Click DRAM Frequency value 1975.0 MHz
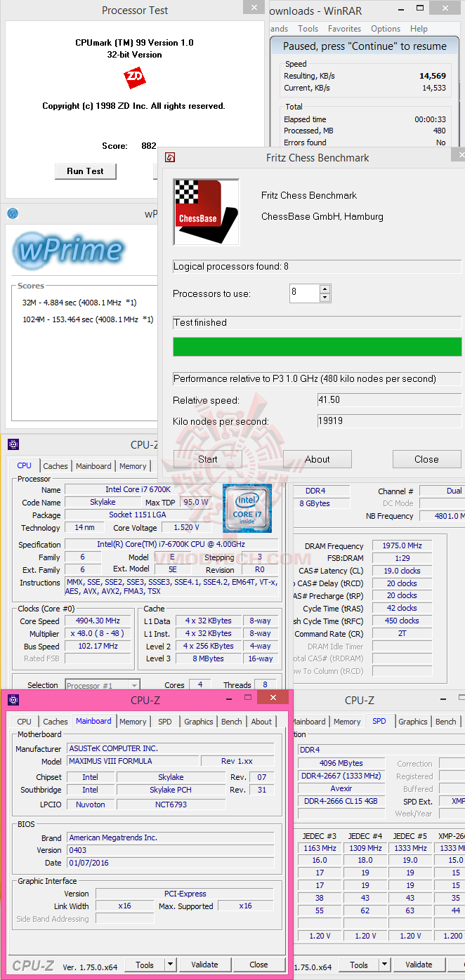 pos(402,545)
